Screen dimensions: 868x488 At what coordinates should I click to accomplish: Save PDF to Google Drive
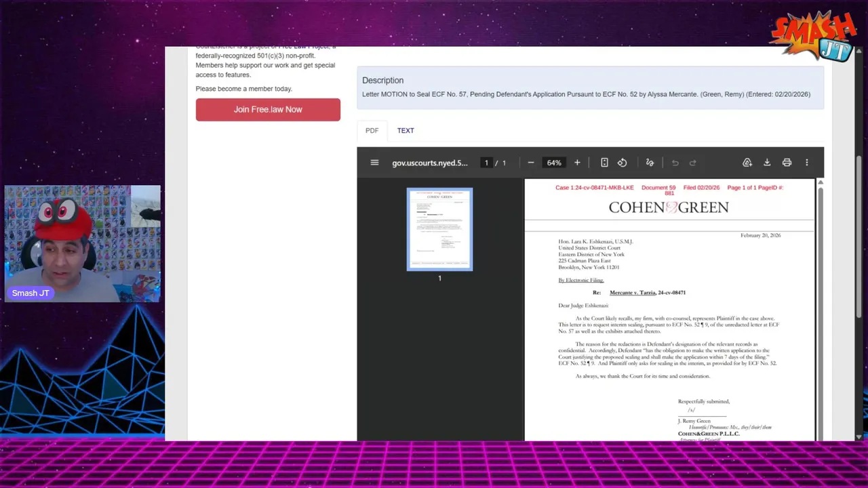(747, 163)
